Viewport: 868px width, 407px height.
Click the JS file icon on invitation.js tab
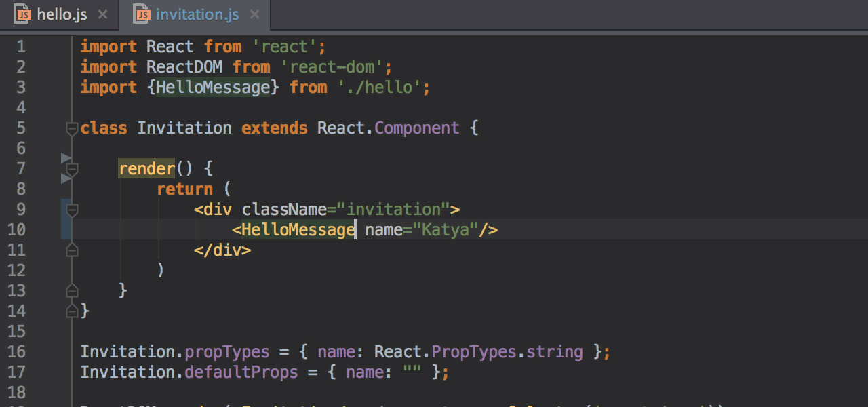142,14
